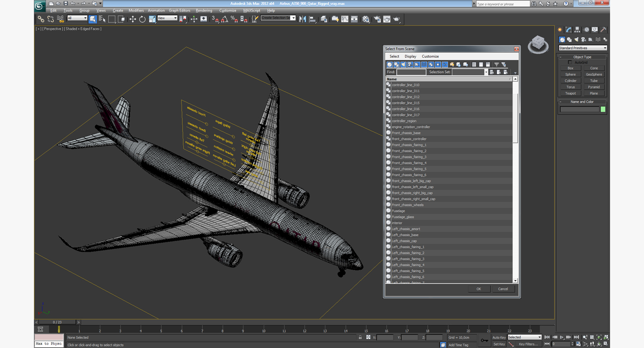Viewport: 644px width, 348px height.
Task: Click the teapot Render Production icon
Action: point(396,19)
